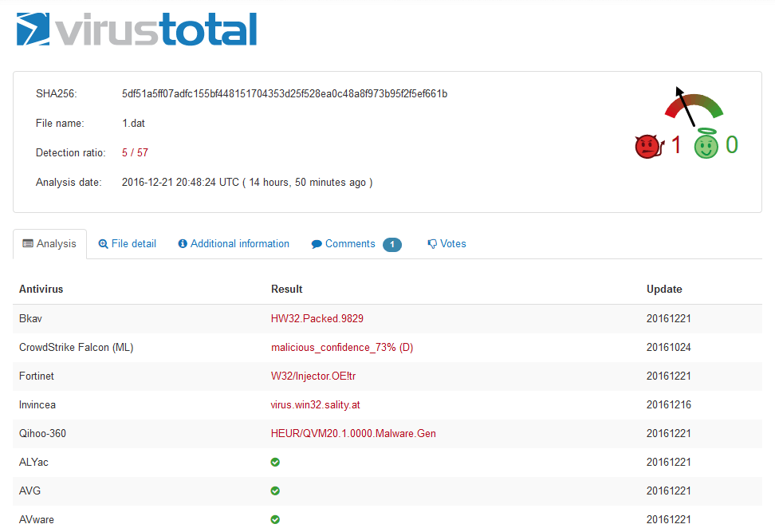The width and height of the screenshot is (775, 532).
Task: Click the file name 1.dat
Action: (133, 123)
